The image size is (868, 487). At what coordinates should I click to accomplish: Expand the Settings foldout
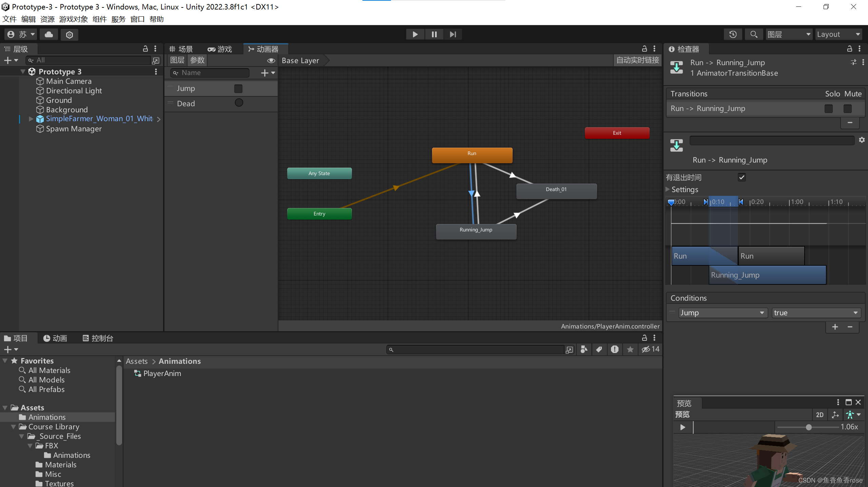tap(667, 189)
